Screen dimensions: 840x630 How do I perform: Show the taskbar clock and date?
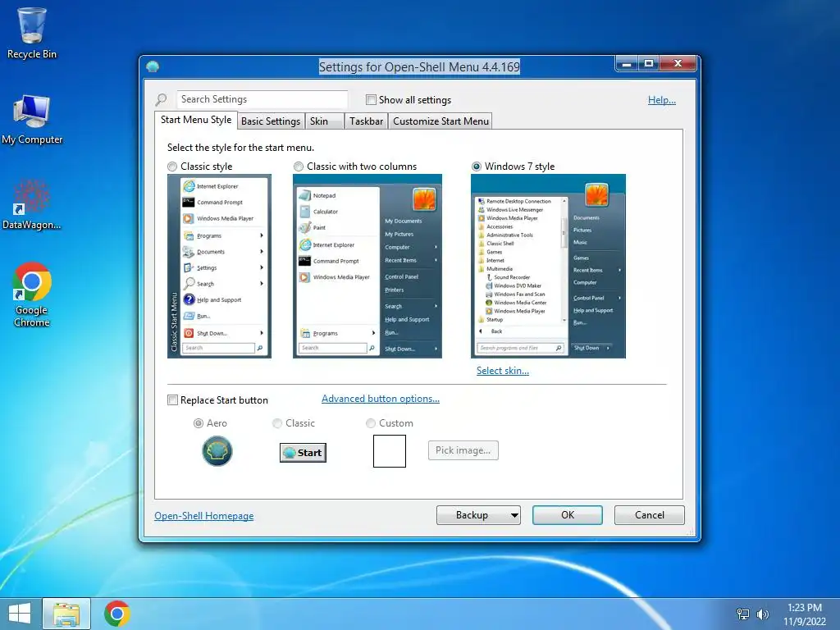coord(804,614)
